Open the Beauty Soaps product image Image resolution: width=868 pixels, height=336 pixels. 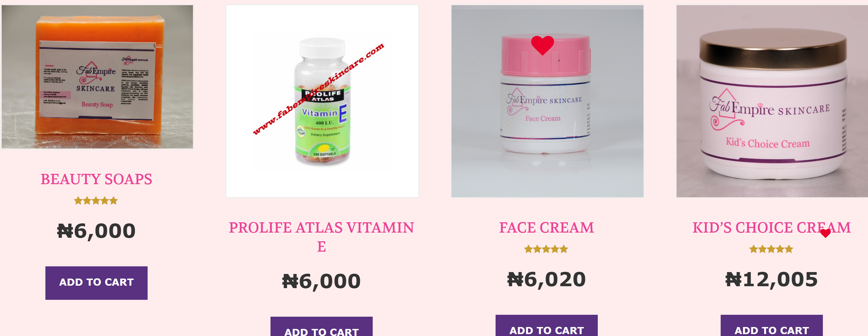(x=97, y=76)
